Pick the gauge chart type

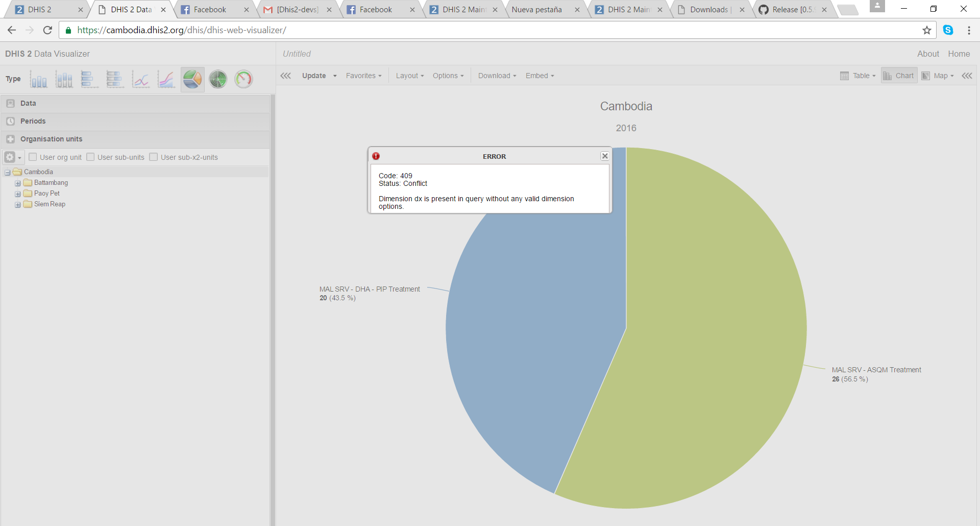tap(243, 80)
